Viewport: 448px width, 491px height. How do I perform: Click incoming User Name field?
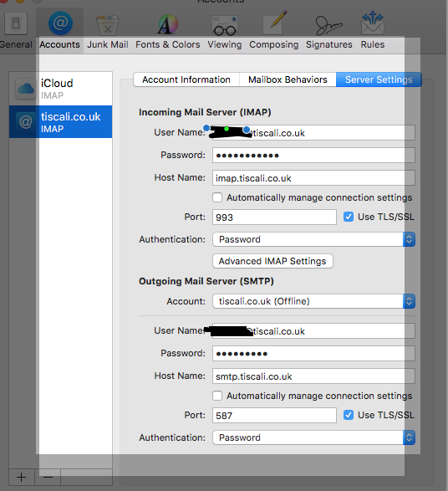[313, 133]
